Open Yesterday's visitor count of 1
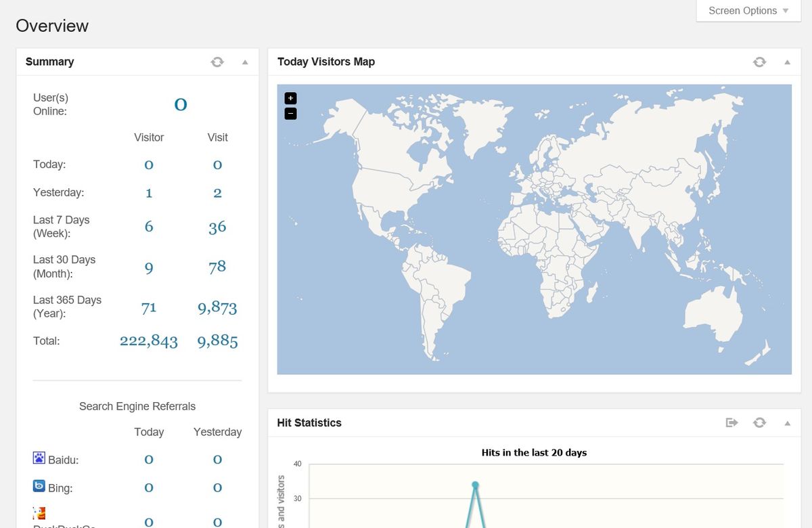This screenshot has width=812, height=528. pos(149,193)
